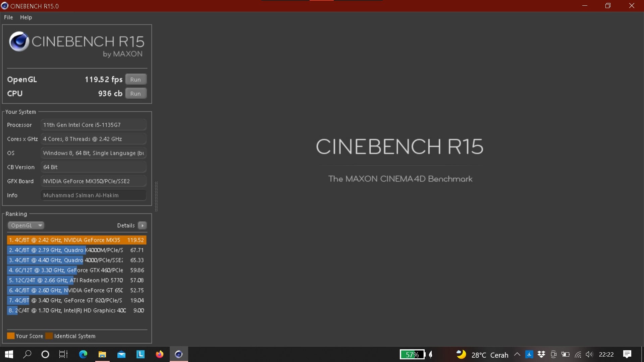This screenshot has height=362, width=644.
Task: Open Windows taskbar search
Action: tap(27, 354)
